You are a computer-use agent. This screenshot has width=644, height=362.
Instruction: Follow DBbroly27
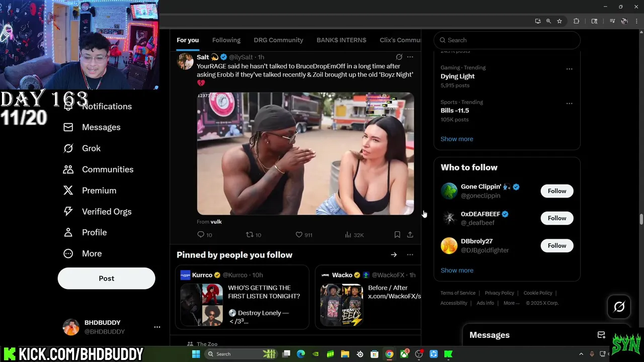557,246
